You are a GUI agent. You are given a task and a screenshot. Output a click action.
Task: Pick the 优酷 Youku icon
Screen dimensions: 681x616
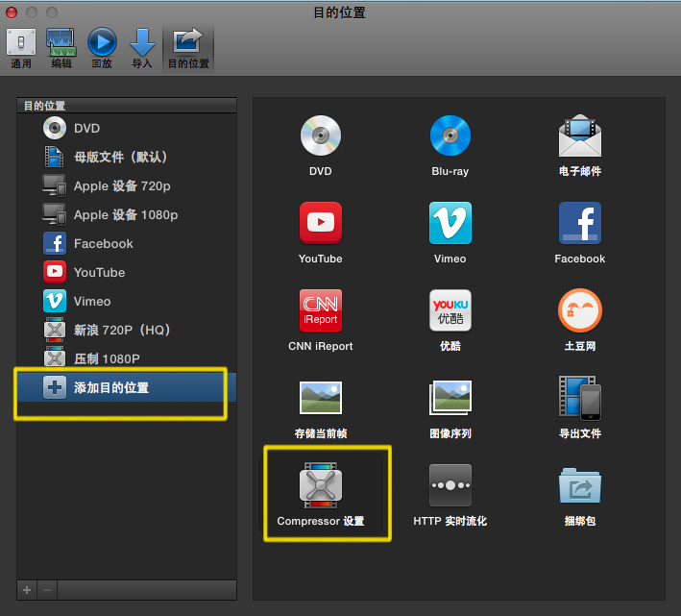pos(450,310)
